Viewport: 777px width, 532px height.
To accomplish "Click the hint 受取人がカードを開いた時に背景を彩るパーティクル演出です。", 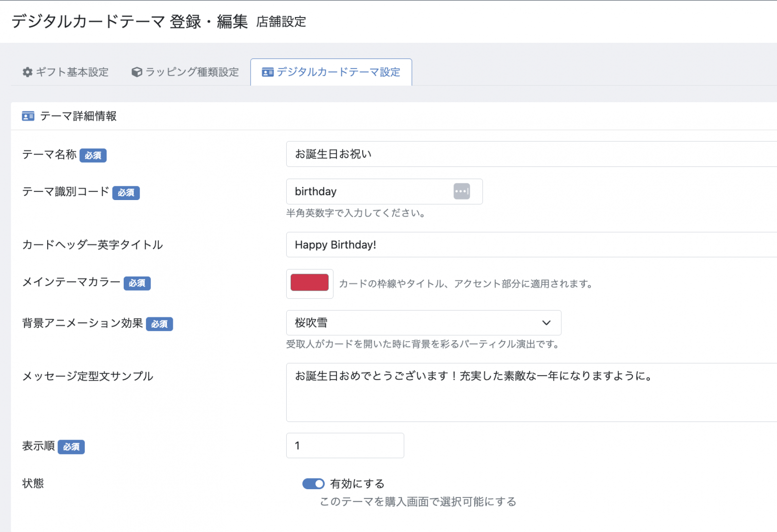I will pos(424,344).
